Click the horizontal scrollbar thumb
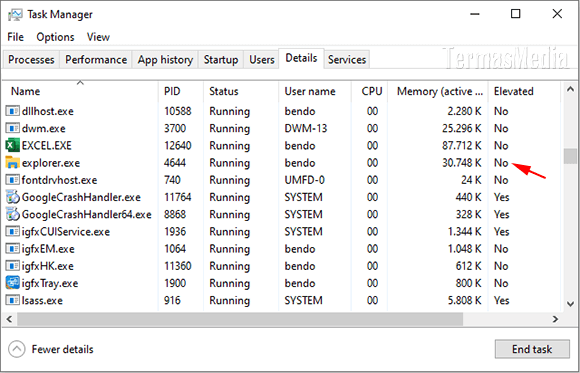The image size is (580, 373). (x=240, y=319)
